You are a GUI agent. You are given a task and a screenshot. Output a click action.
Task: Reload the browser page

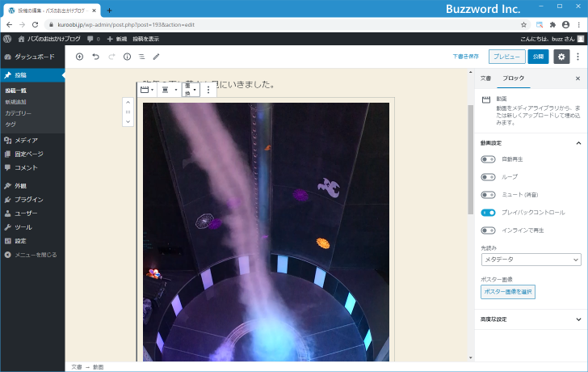click(x=36, y=25)
